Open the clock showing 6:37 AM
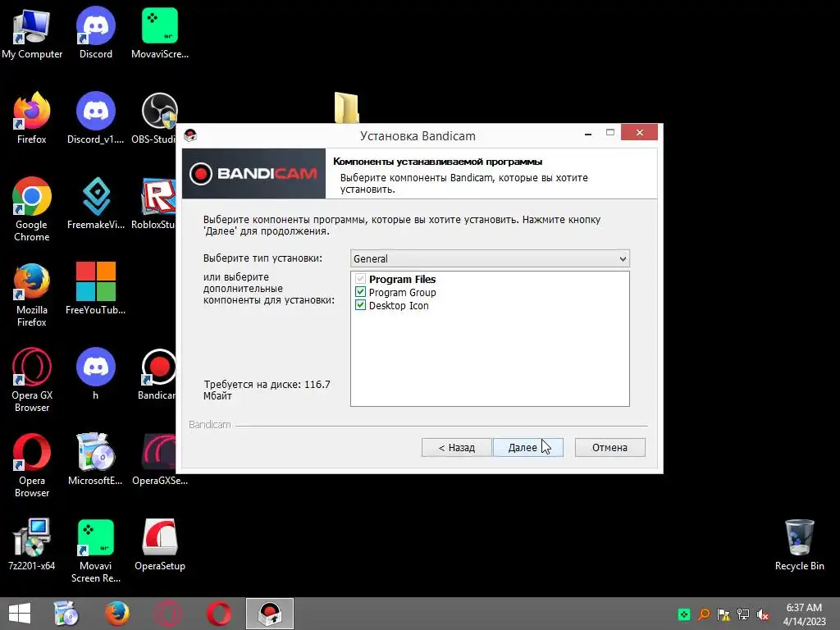 (x=804, y=614)
